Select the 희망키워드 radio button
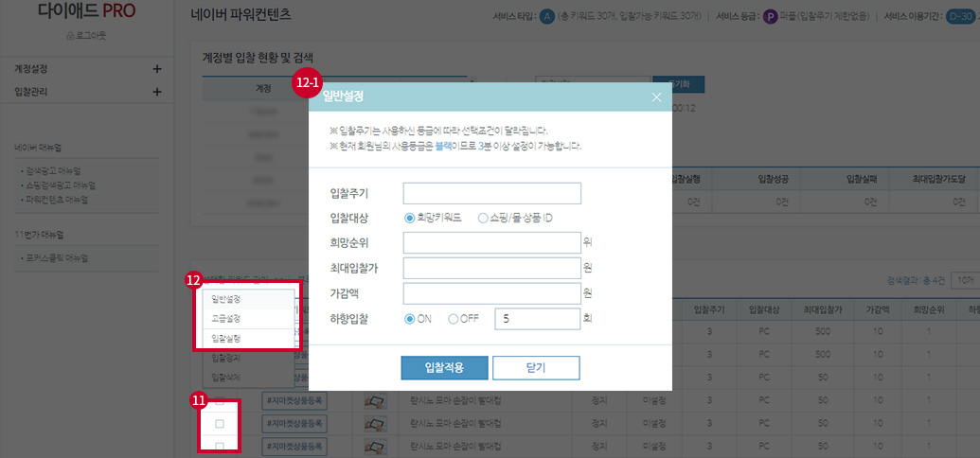 pyautogui.click(x=410, y=218)
